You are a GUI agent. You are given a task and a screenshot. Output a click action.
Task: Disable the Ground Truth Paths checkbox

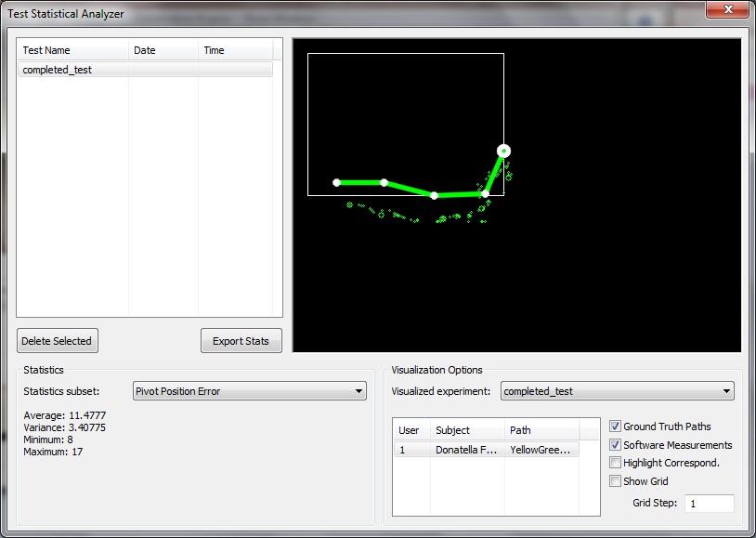point(616,426)
